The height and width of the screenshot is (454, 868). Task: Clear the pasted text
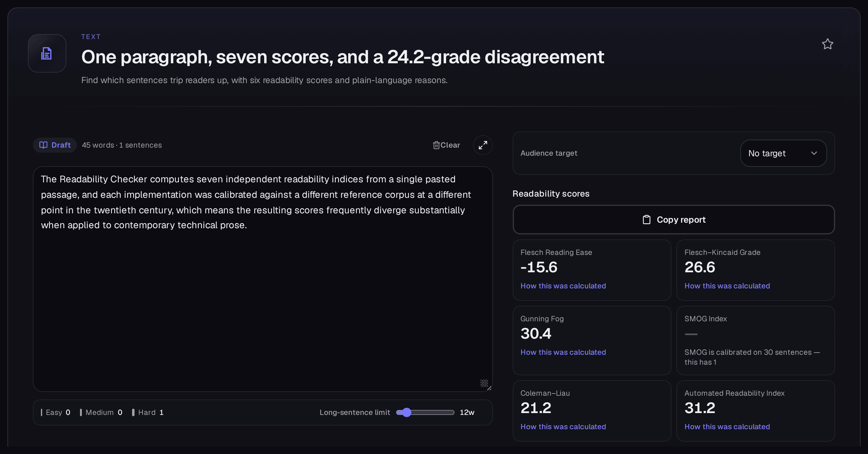tap(446, 145)
